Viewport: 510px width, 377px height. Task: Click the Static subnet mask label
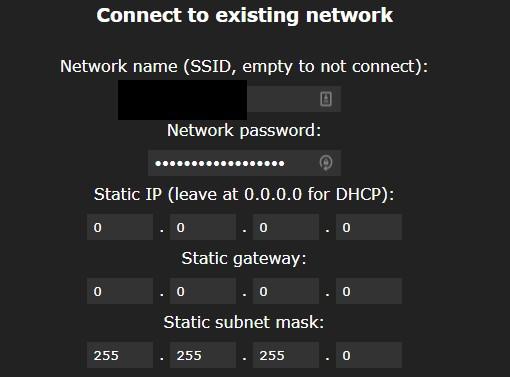point(244,322)
